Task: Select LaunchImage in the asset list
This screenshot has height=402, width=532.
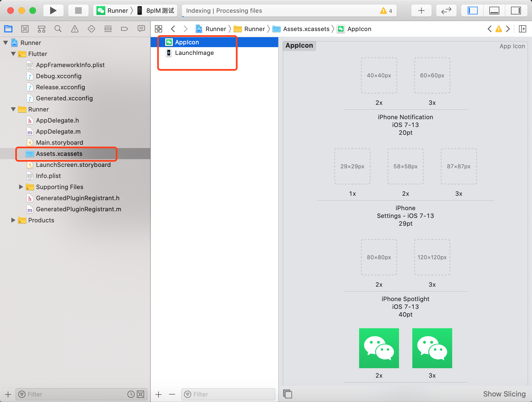Action: coord(194,53)
